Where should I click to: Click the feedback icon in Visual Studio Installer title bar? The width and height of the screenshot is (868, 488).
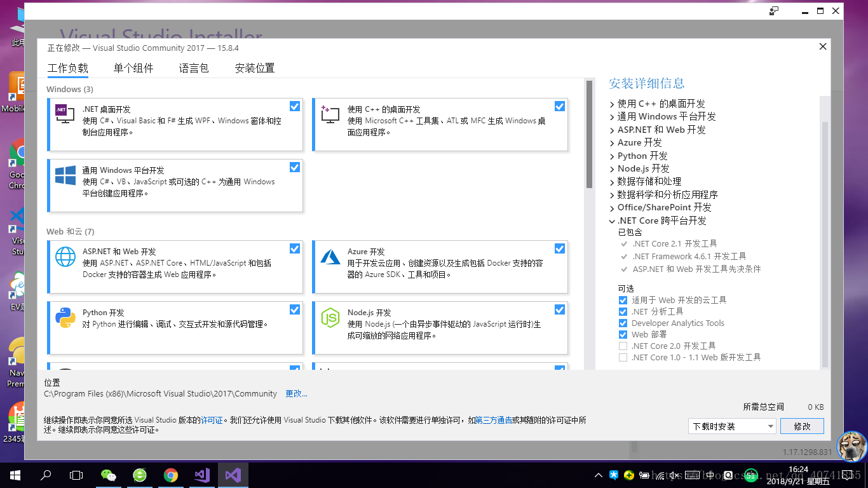[774, 11]
